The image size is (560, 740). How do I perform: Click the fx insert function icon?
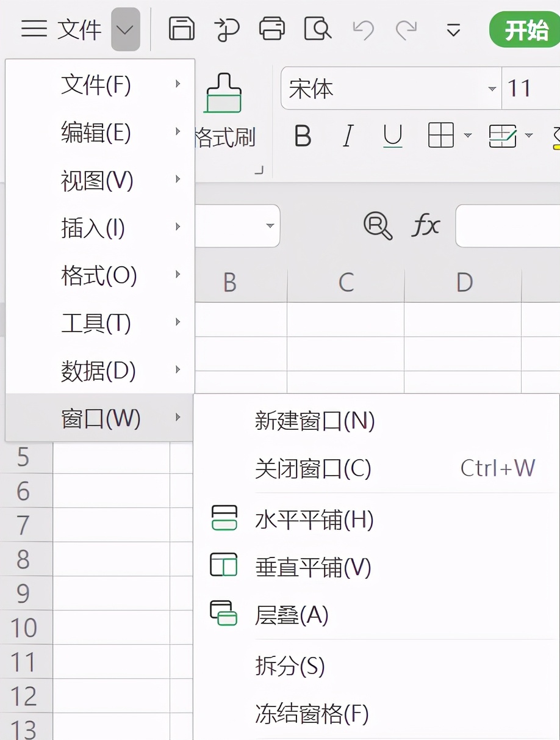coord(424,227)
